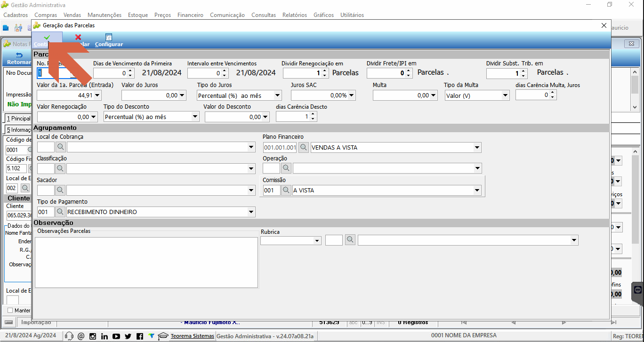The image size is (644, 342).
Task: Open the Facebook icon in status bar
Action: pos(140,336)
